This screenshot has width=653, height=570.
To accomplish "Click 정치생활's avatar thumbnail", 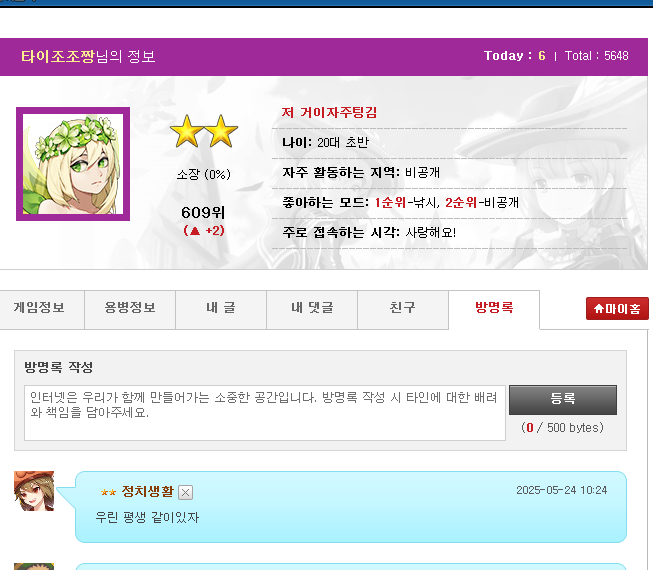I will [34, 491].
